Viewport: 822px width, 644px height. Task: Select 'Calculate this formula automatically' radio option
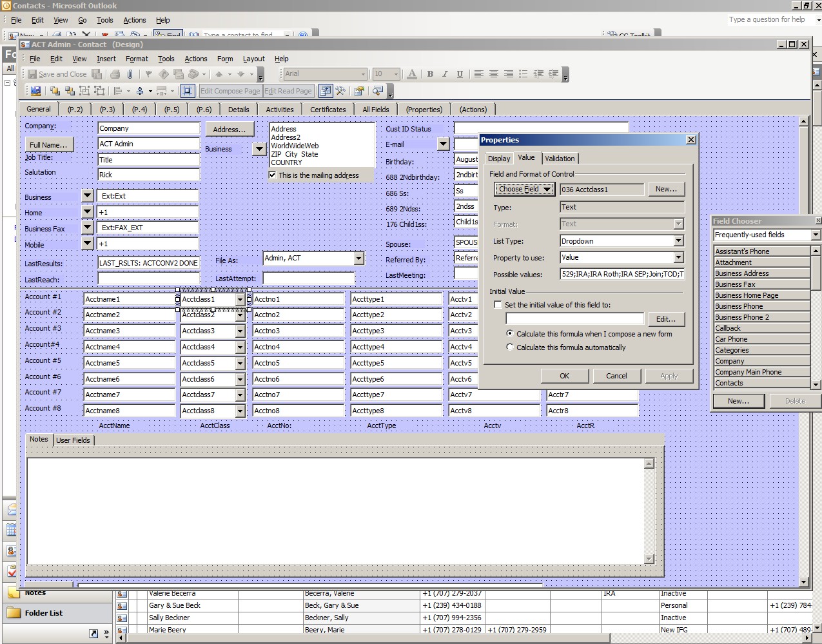point(510,347)
